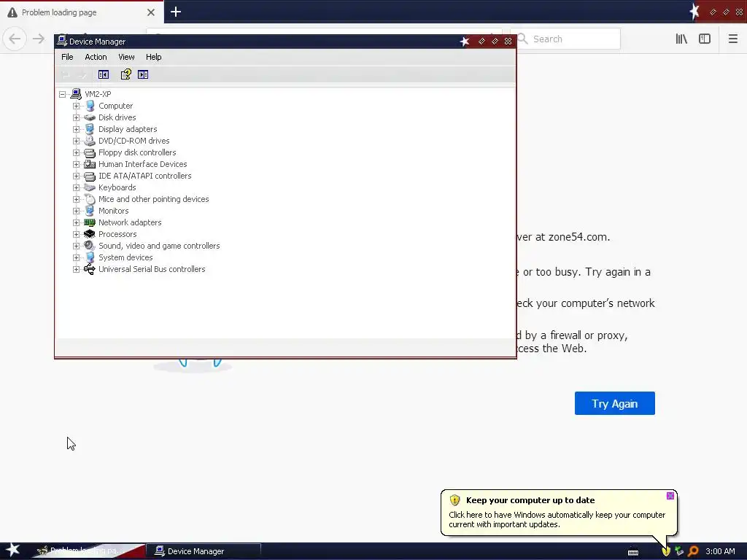Close the Problem loading page tab
The image size is (747, 560).
(x=151, y=12)
